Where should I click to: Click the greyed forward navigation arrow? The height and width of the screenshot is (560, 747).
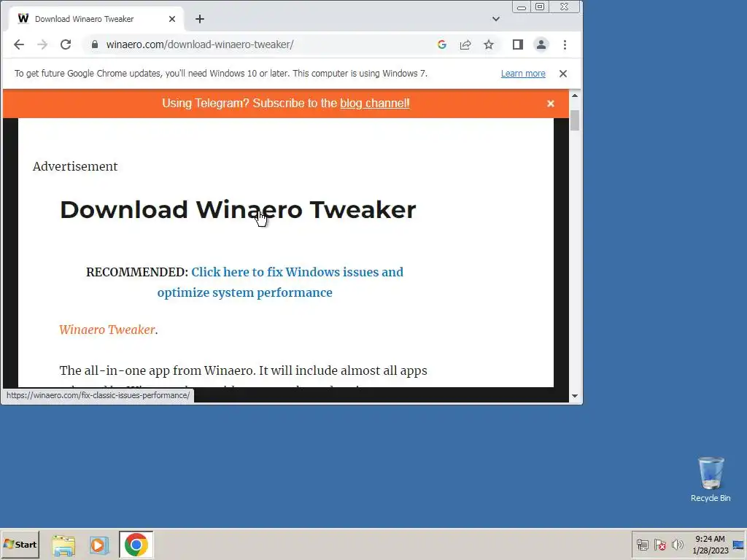click(x=42, y=44)
